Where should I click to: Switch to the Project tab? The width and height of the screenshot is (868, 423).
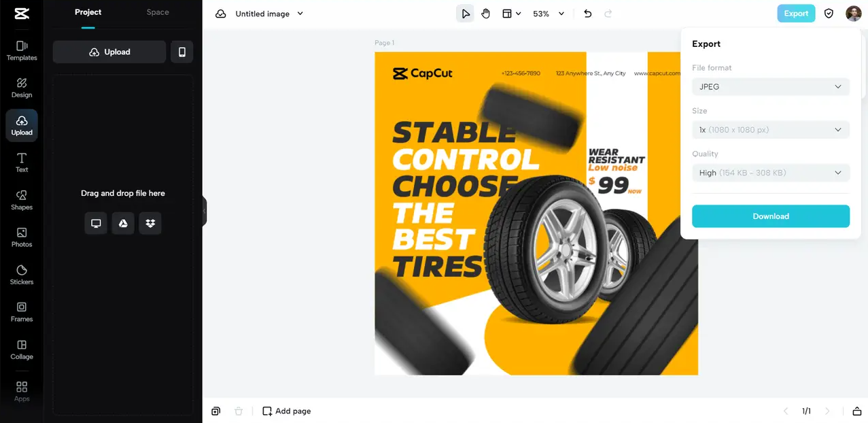pos(88,12)
